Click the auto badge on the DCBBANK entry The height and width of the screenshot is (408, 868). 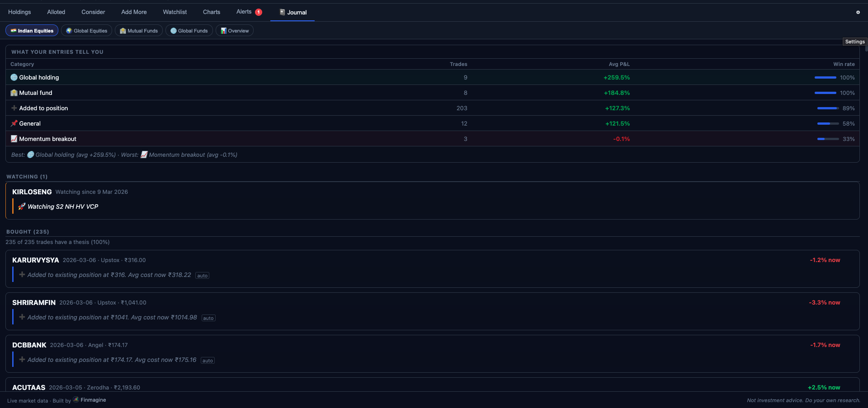(208, 360)
